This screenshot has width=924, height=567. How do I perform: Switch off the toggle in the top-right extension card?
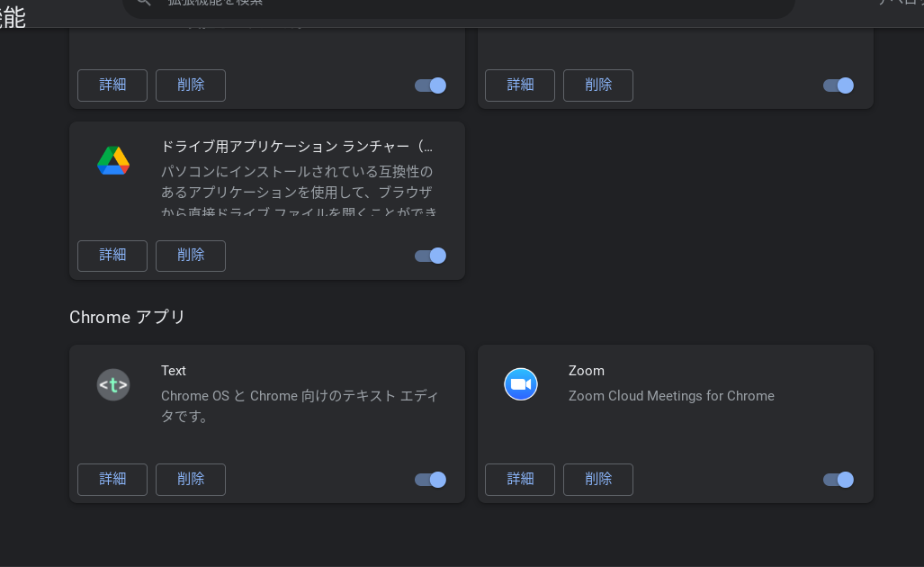click(838, 85)
